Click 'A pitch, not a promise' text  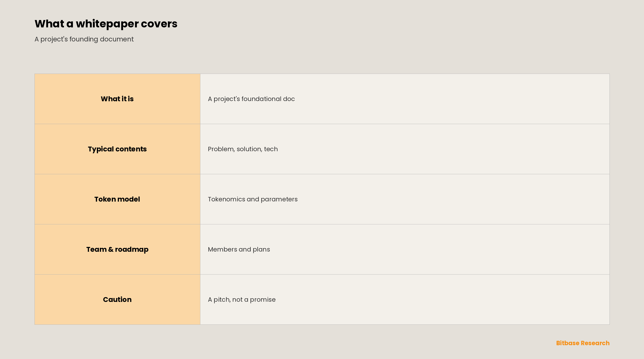coord(241,300)
